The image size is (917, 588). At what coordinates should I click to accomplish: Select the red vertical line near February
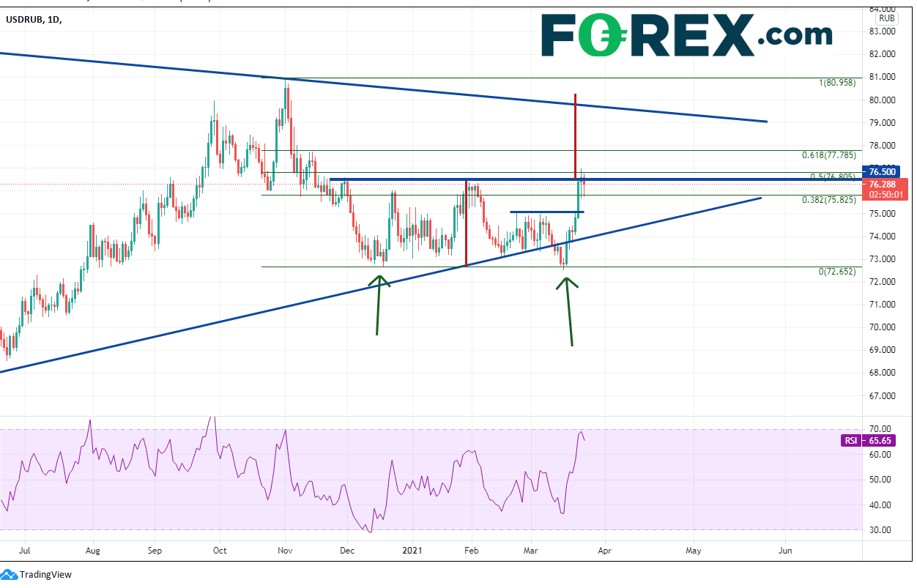click(467, 223)
